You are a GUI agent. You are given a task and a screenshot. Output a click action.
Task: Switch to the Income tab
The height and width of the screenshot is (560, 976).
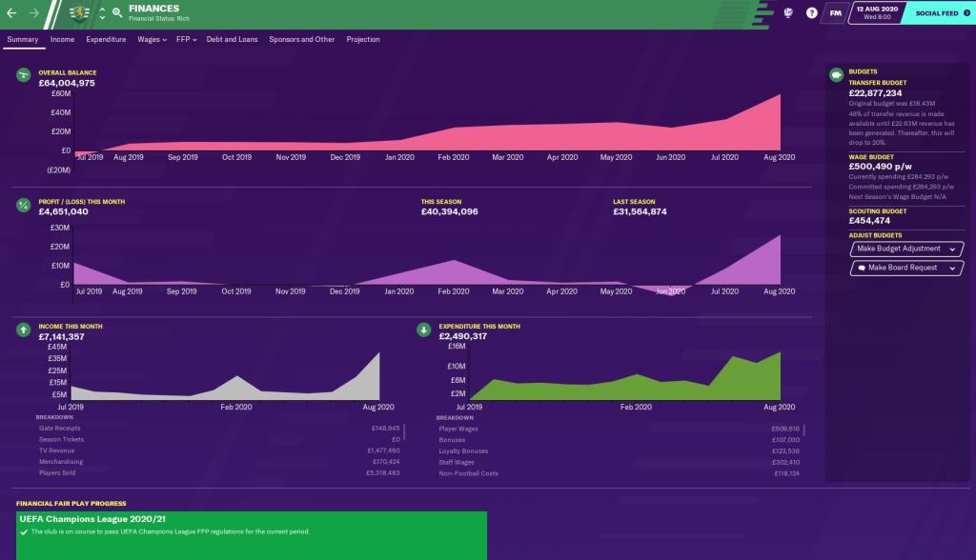[x=62, y=40]
